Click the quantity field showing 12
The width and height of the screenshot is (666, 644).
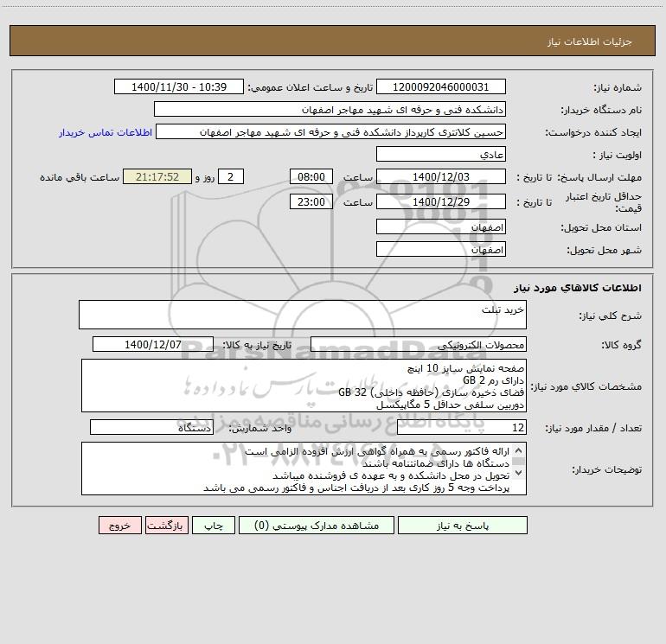point(462,427)
